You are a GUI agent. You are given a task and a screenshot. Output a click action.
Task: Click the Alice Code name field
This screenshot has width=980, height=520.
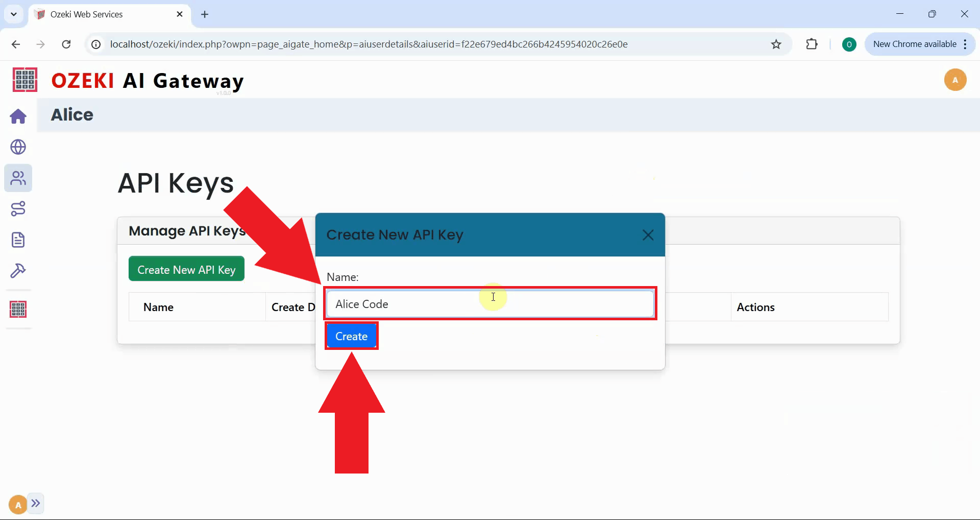[x=490, y=303]
